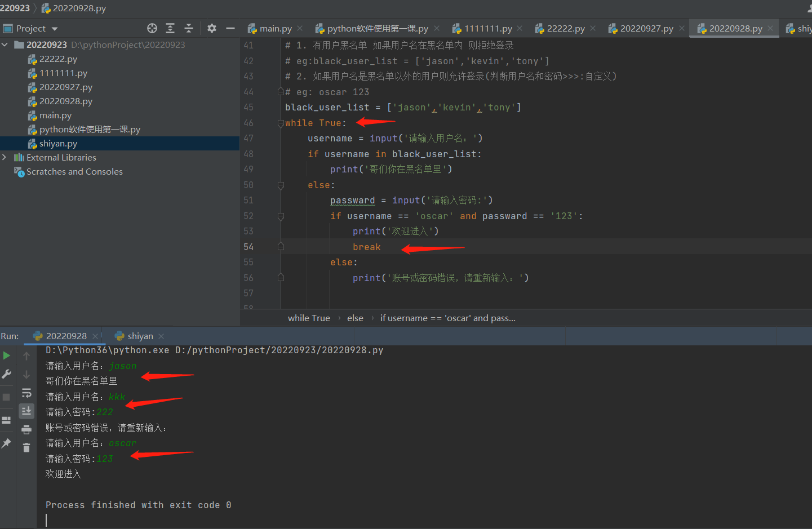Screen dimensions: 812x529
Task: Expand External Libraries node
Action: [5, 157]
